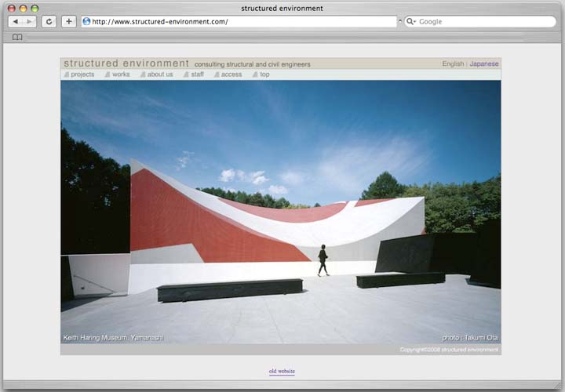Click the Keith Haring Museum photo

coord(280,212)
